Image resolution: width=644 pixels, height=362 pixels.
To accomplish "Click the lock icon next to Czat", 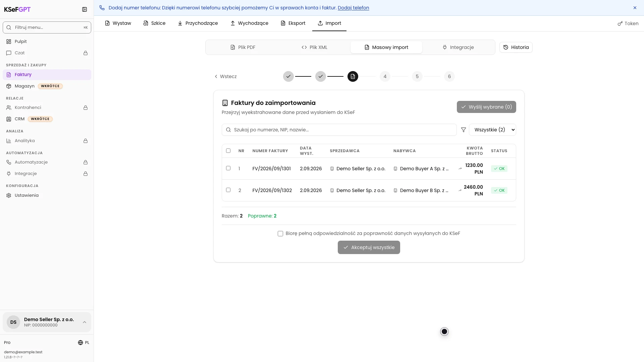I will tap(86, 53).
